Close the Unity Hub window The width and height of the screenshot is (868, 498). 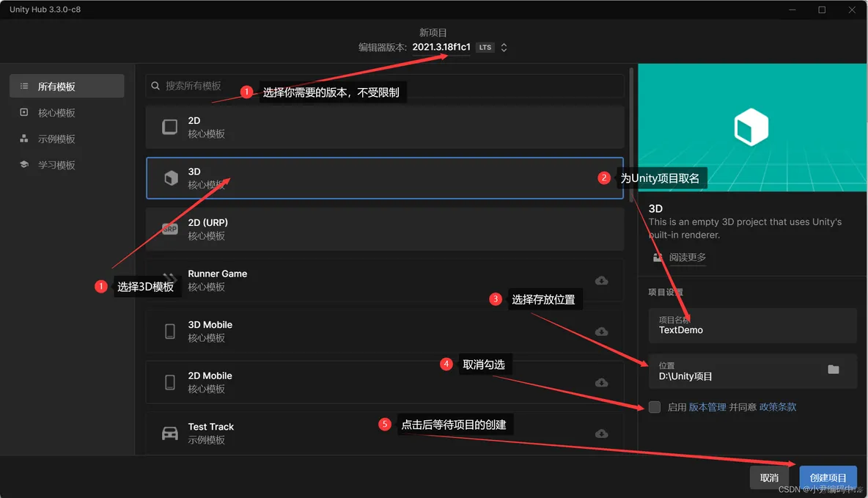[x=852, y=10]
